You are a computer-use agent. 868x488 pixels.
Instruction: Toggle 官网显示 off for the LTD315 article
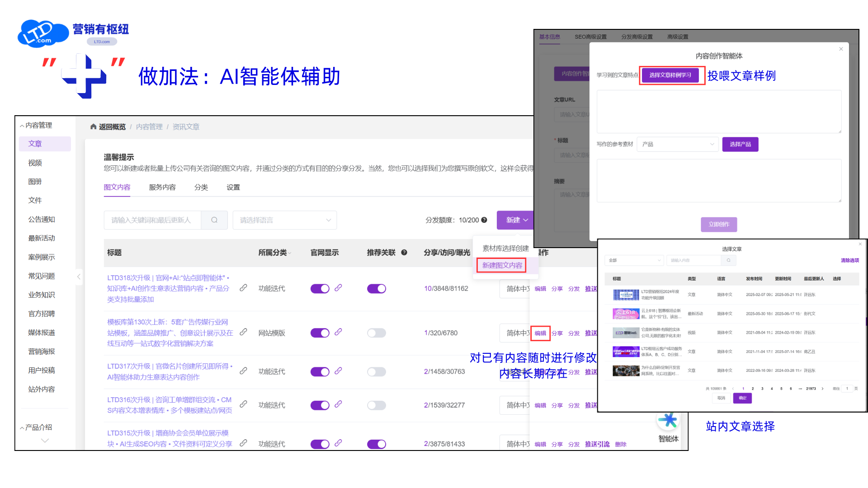320,444
